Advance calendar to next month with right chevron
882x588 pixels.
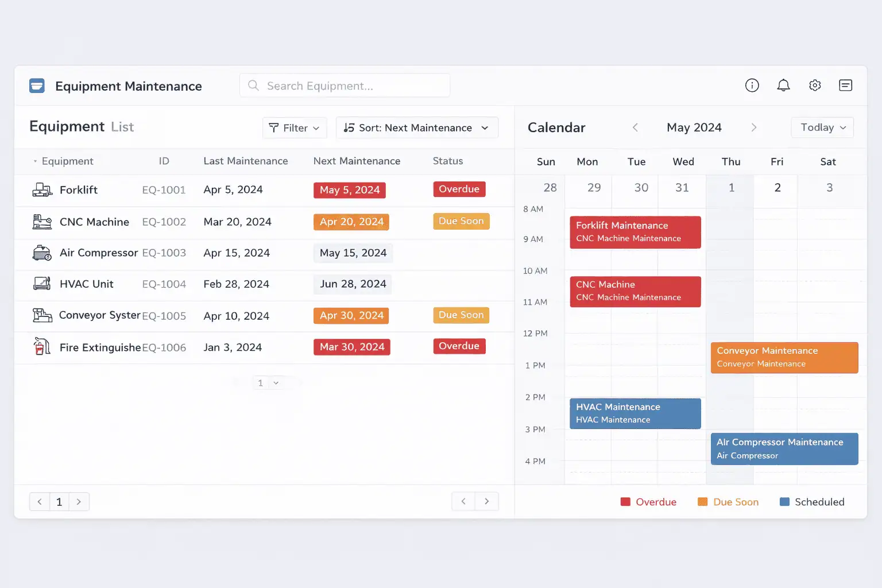(x=754, y=127)
